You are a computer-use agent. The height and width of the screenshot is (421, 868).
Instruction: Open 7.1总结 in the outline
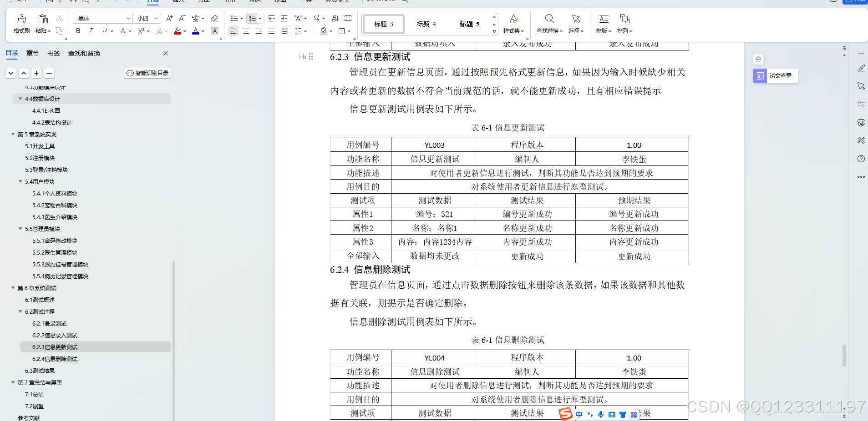(x=34, y=394)
